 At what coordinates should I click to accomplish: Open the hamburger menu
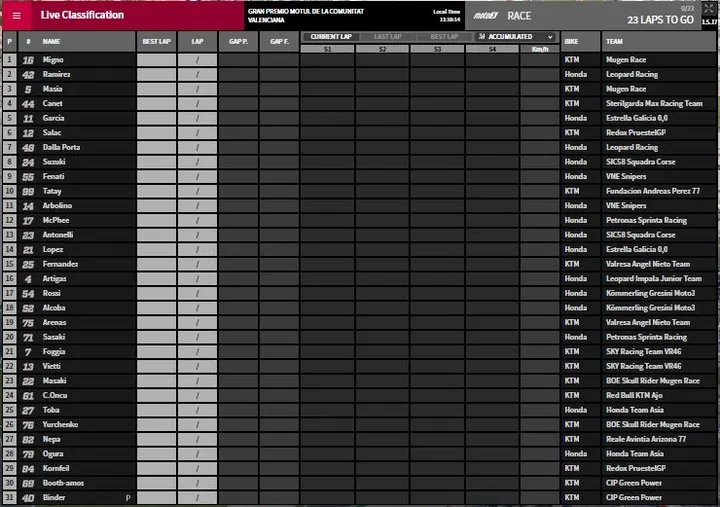[x=17, y=16]
